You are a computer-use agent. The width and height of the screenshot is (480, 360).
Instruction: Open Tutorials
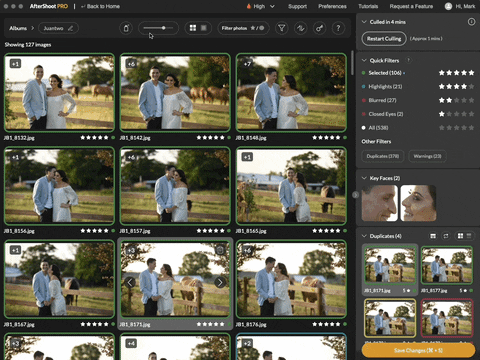coord(368,6)
